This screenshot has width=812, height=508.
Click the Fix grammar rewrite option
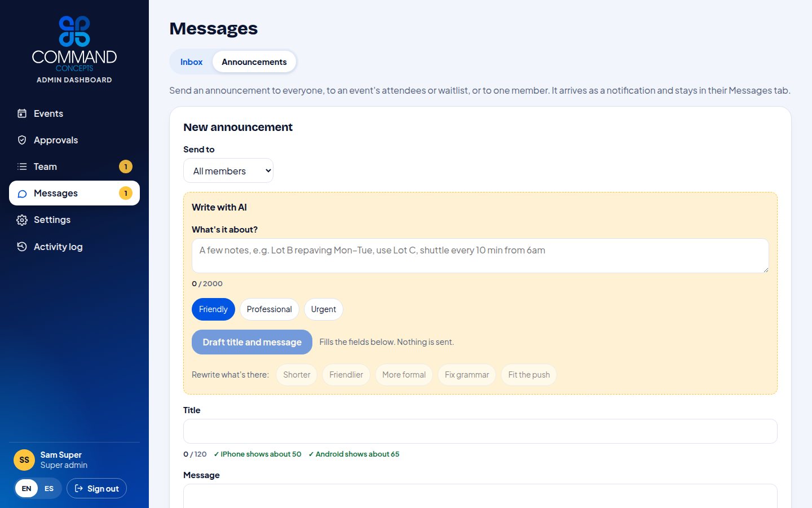467,375
